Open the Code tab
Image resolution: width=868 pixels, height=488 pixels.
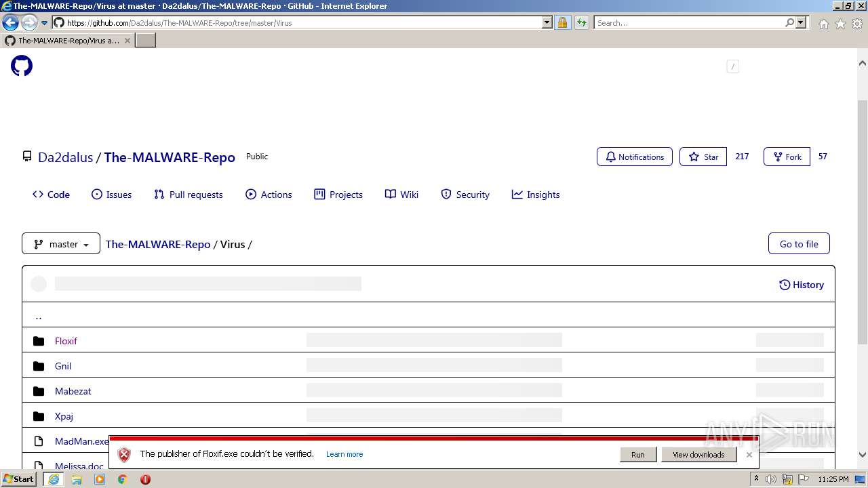tap(51, 195)
